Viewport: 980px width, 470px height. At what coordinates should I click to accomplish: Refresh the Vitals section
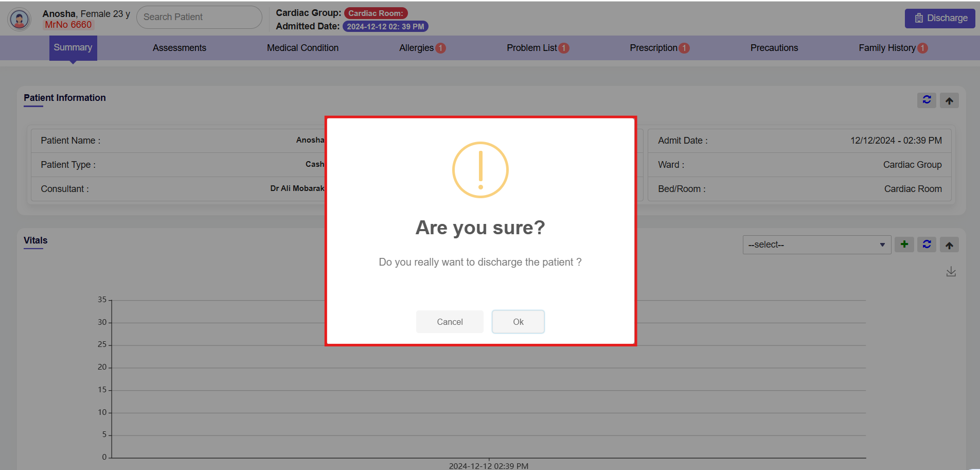coord(926,245)
